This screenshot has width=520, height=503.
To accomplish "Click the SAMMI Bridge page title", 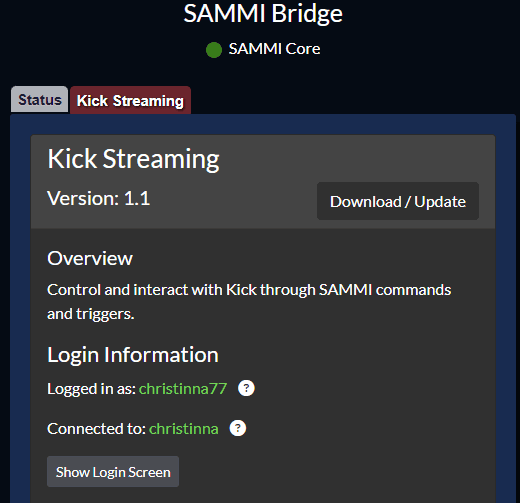I will (x=263, y=14).
